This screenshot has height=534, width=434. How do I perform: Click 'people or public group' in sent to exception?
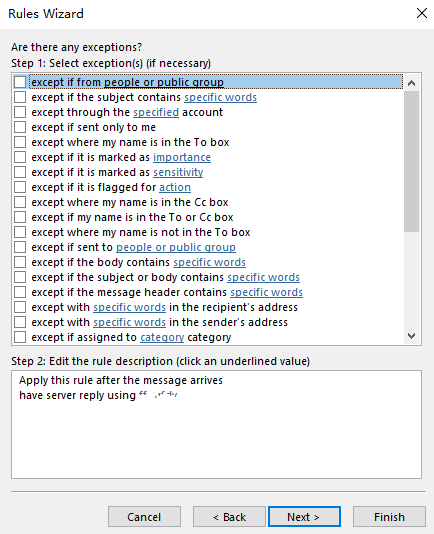tap(176, 247)
